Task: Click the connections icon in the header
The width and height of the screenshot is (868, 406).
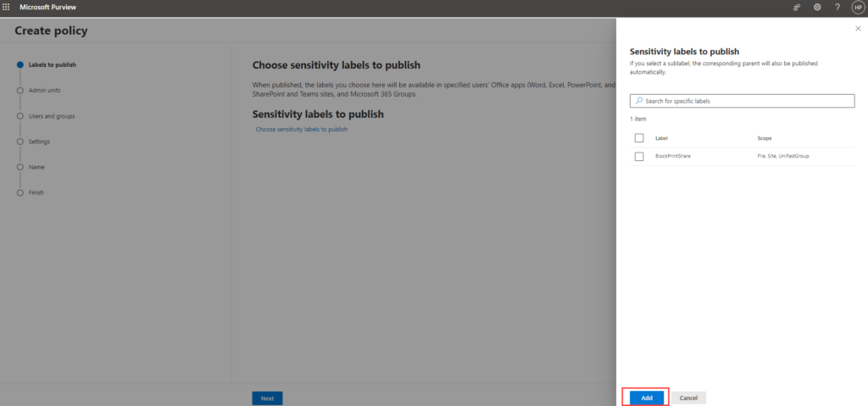Action: [x=796, y=7]
